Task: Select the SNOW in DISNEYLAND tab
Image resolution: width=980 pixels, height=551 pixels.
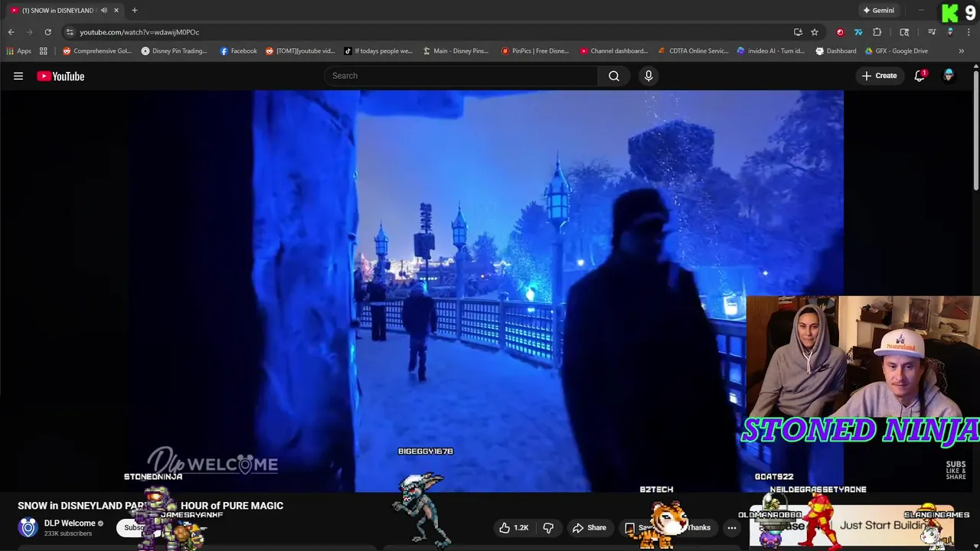Action: pyautogui.click(x=64, y=11)
